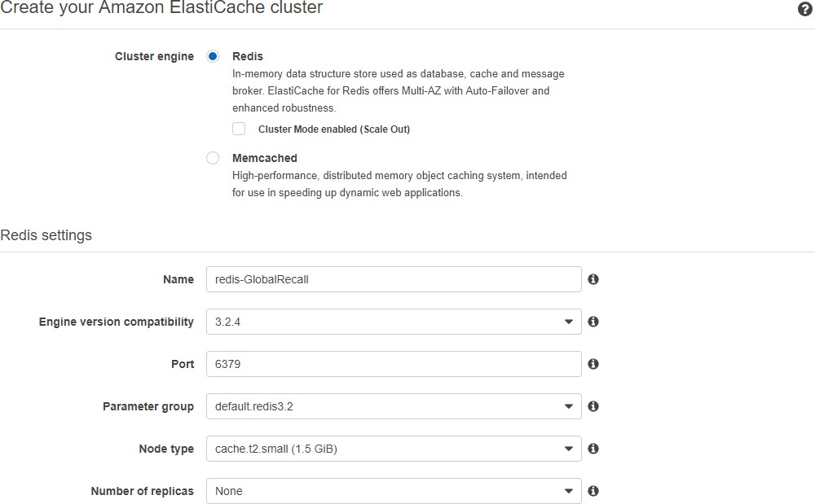
Task: Select the Memcached cluster engine option
Action: [213, 158]
